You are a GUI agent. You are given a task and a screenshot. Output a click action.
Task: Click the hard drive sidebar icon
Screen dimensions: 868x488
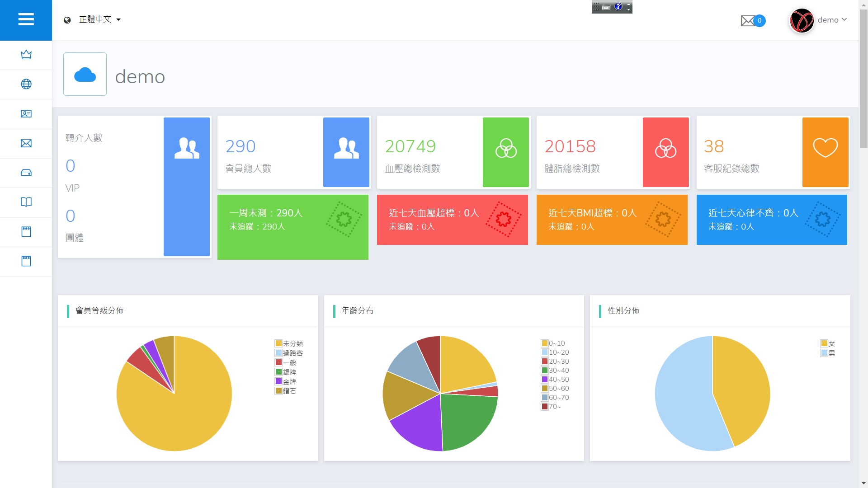click(x=26, y=173)
